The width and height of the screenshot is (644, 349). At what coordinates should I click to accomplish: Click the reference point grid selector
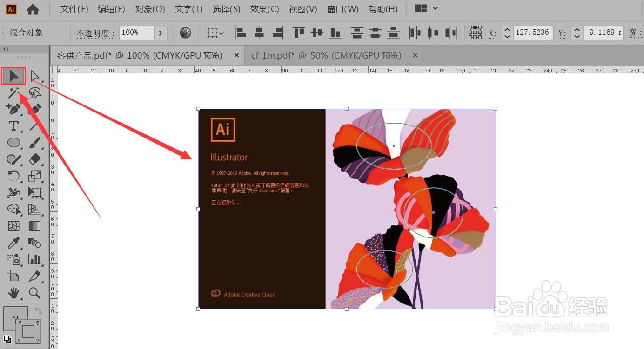click(475, 33)
